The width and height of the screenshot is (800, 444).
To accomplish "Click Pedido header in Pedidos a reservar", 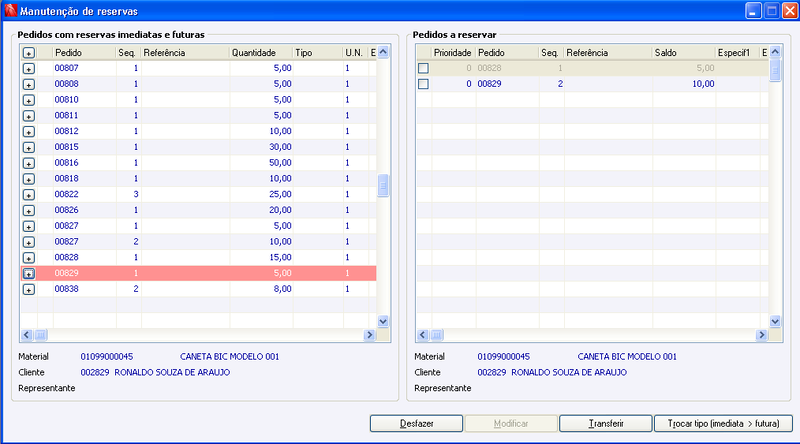I will tap(507, 53).
